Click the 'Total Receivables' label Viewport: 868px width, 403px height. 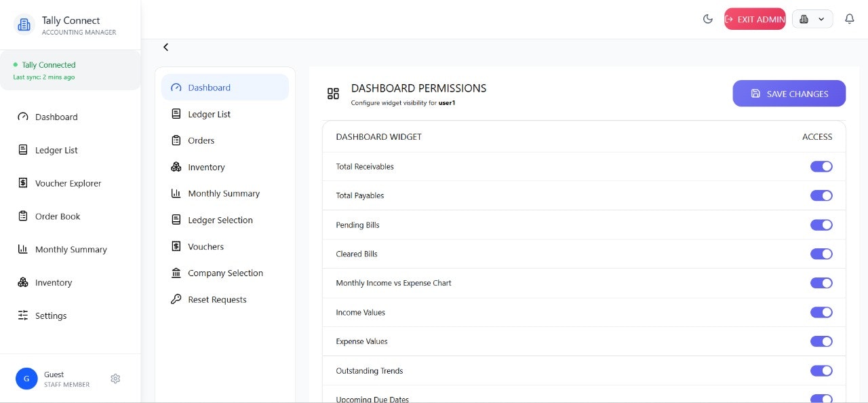pyautogui.click(x=365, y=166)
